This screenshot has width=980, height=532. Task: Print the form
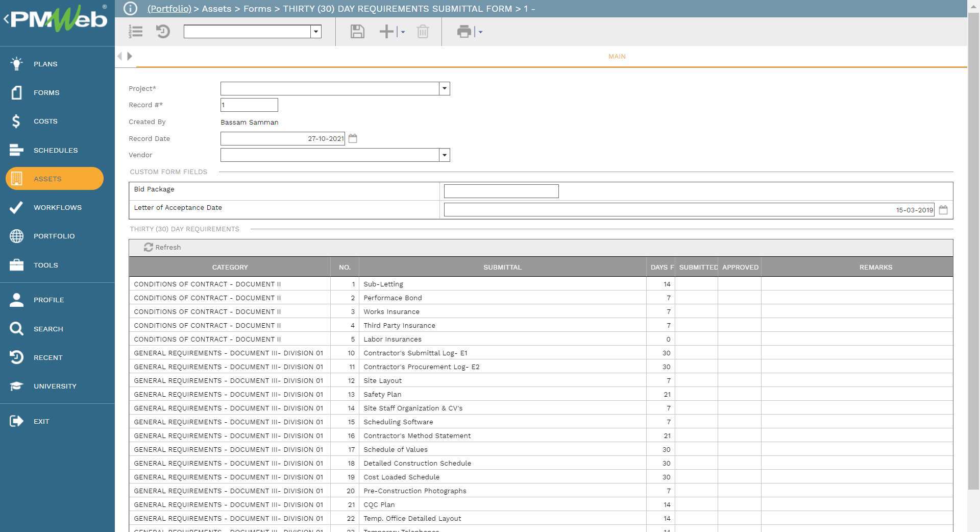(464, 32)
